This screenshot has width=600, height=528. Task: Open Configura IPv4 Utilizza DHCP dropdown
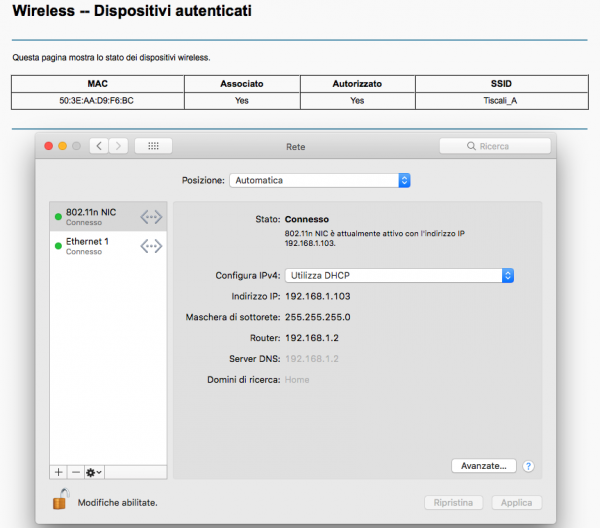coord(399,275)
